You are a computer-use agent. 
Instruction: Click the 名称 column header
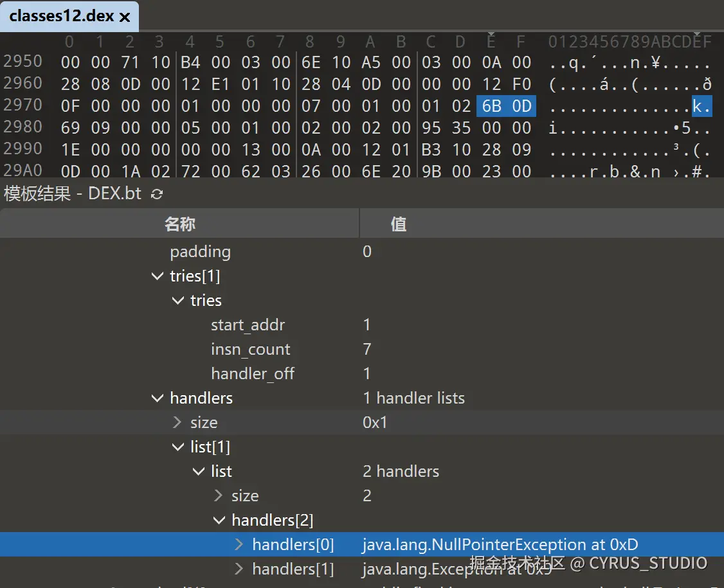pyautogui.click(x=179, y=224)
